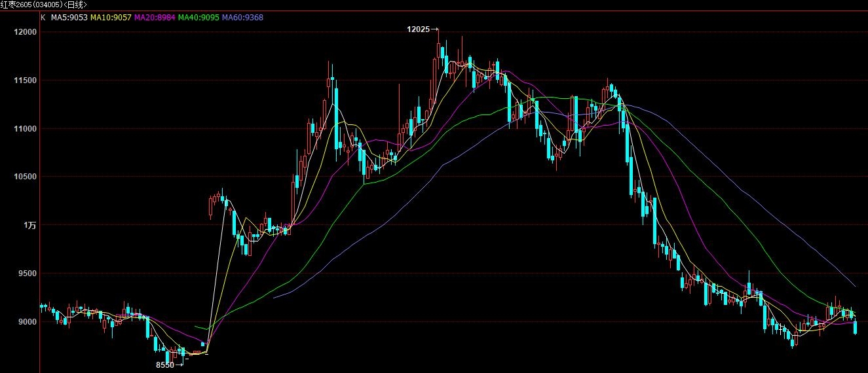
Task: Click the 12025 highest price marker
Action: click(x=419, y=29)
